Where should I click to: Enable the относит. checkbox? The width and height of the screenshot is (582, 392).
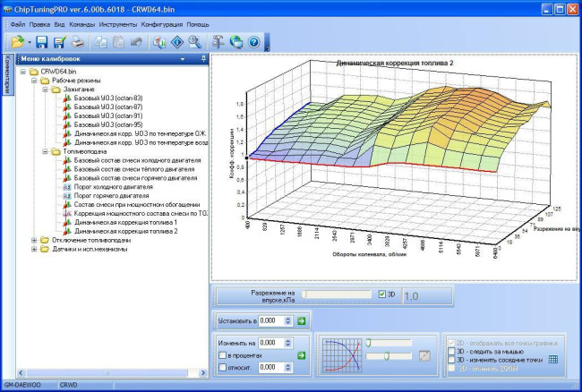coord(222,367)
